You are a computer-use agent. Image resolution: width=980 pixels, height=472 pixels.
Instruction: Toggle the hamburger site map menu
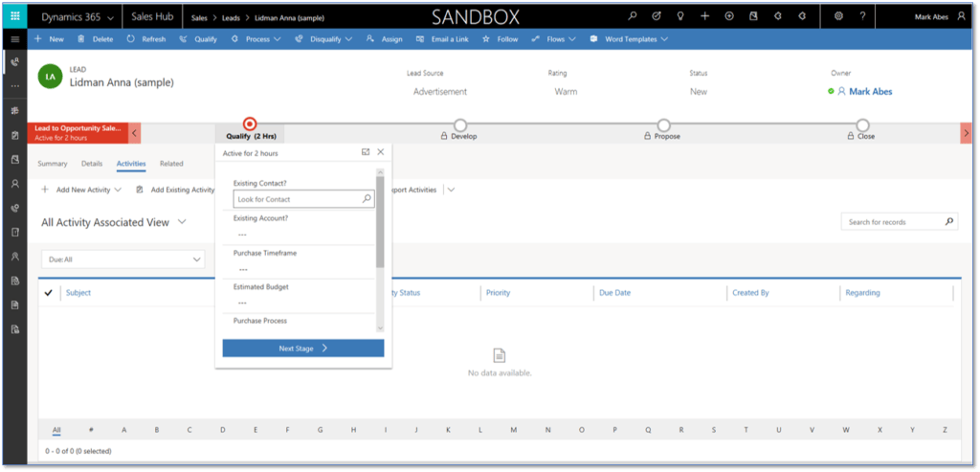[x=15, y=38]
